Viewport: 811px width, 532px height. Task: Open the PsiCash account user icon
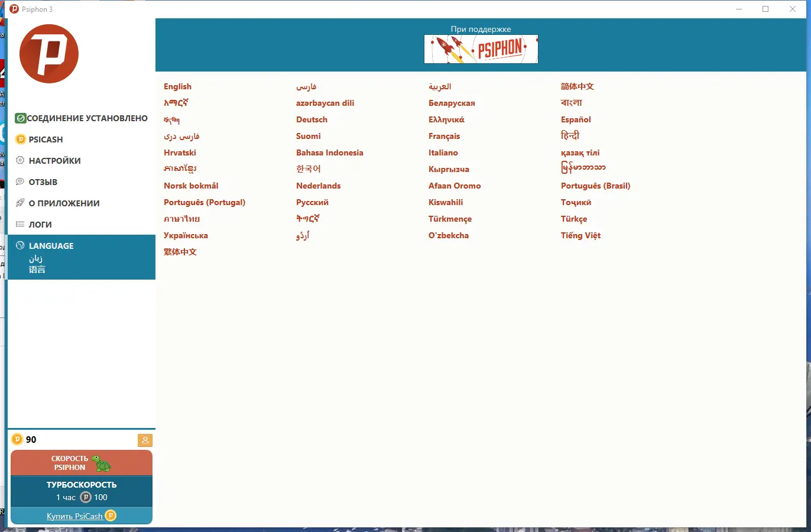click(x=145, y=440)
